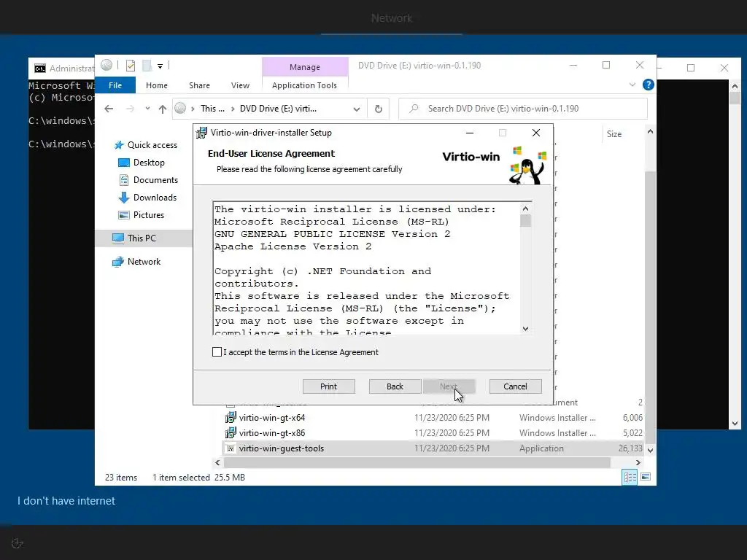Screen dimensions: 747x560
Task: Click New Folder icon in quick toolbar
Action: 147,66
